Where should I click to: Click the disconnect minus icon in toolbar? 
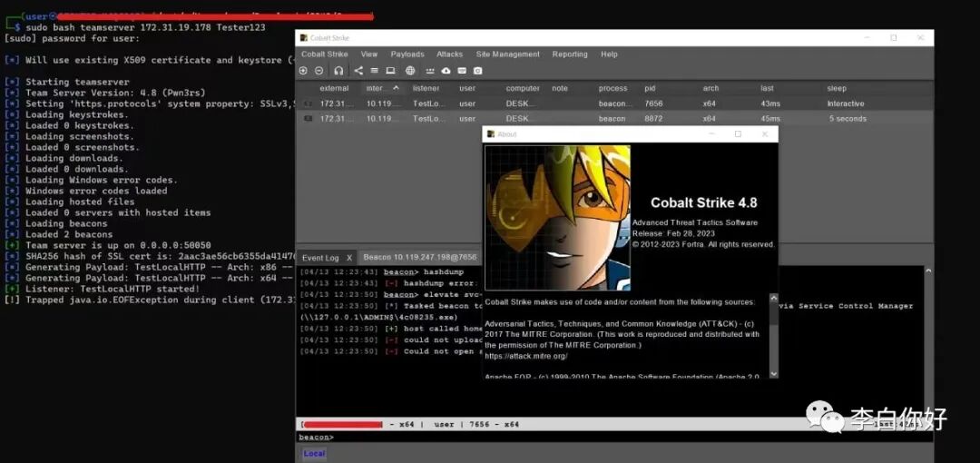pos(318,71)
